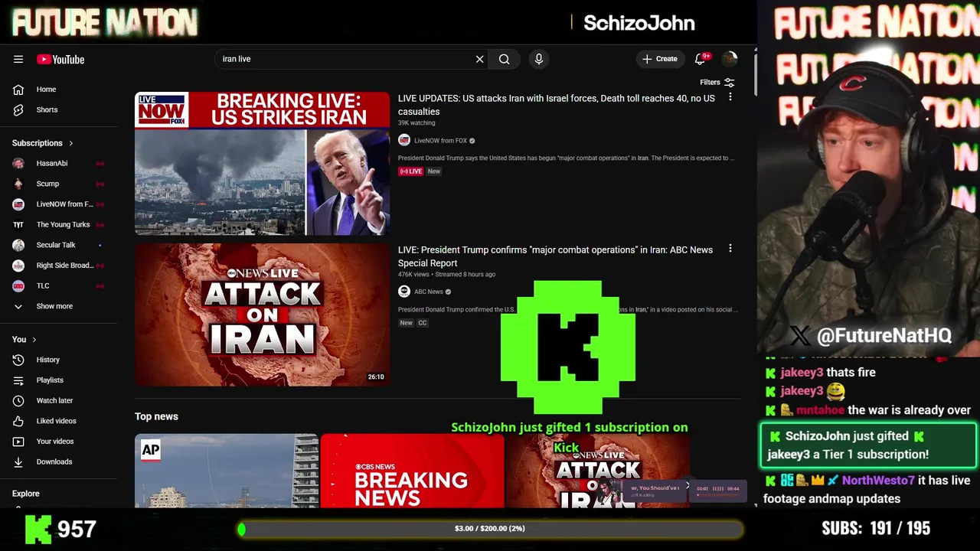The image size is (980, 551).
Task: Clear the search box with the X
Action: [480, 59]
